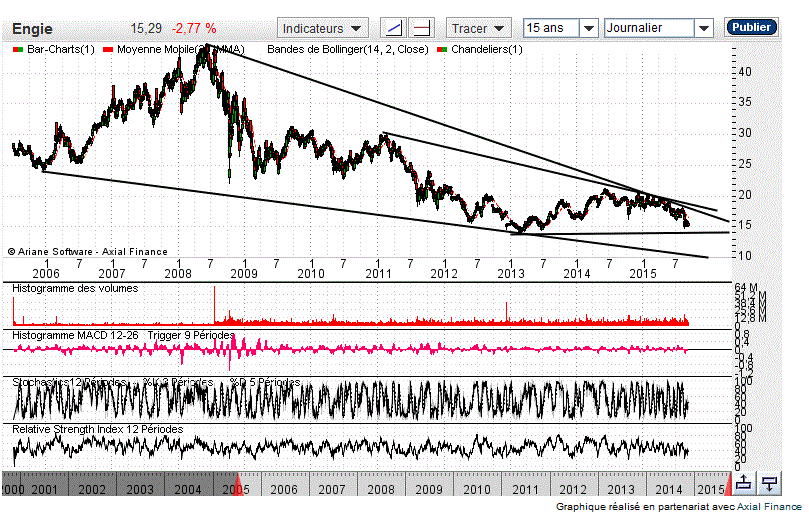Image resolution: width=809 pixels, height=525 pixels.
Task: Select year 2008 in the timeline bar
Action: coord(380,489)
